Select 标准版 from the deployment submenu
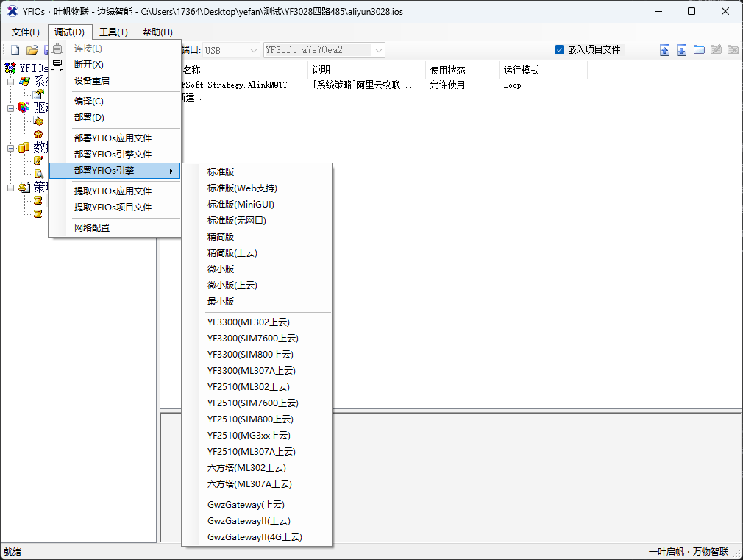The image size is (743, 560). [x=219, y=171]
